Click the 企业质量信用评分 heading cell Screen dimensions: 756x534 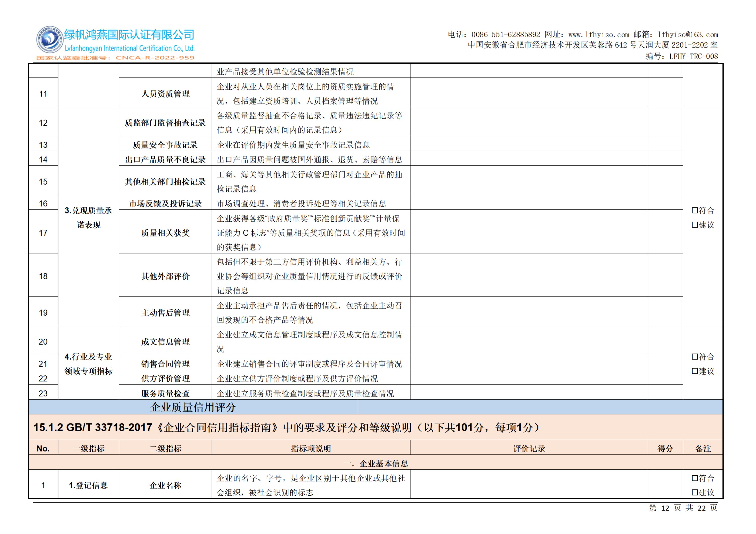tap(193, 407)
